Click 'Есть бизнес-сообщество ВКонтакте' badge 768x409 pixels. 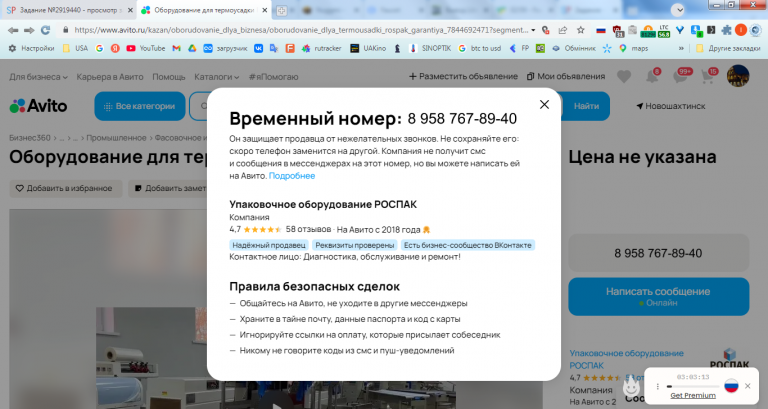pos(468,245)
